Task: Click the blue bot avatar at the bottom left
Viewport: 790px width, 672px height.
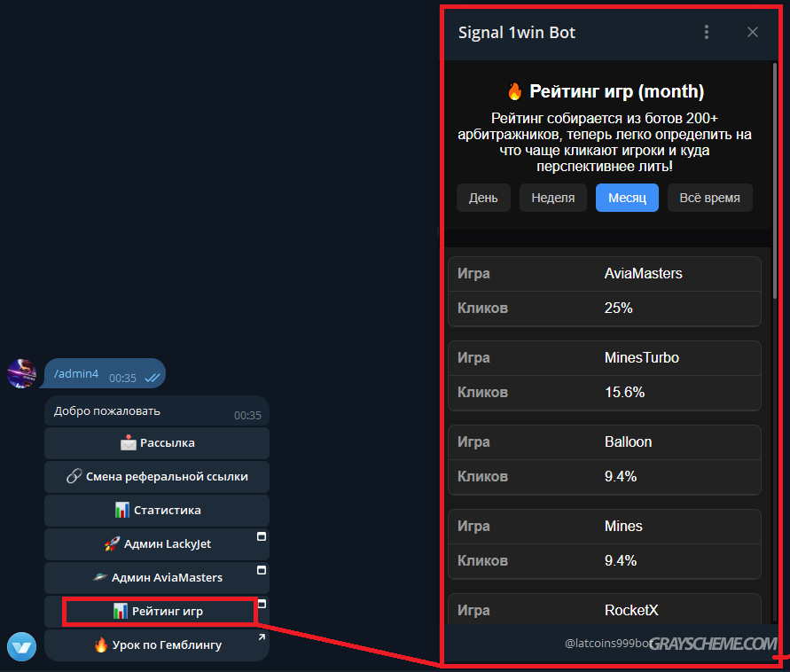Action: coord(21,646)
